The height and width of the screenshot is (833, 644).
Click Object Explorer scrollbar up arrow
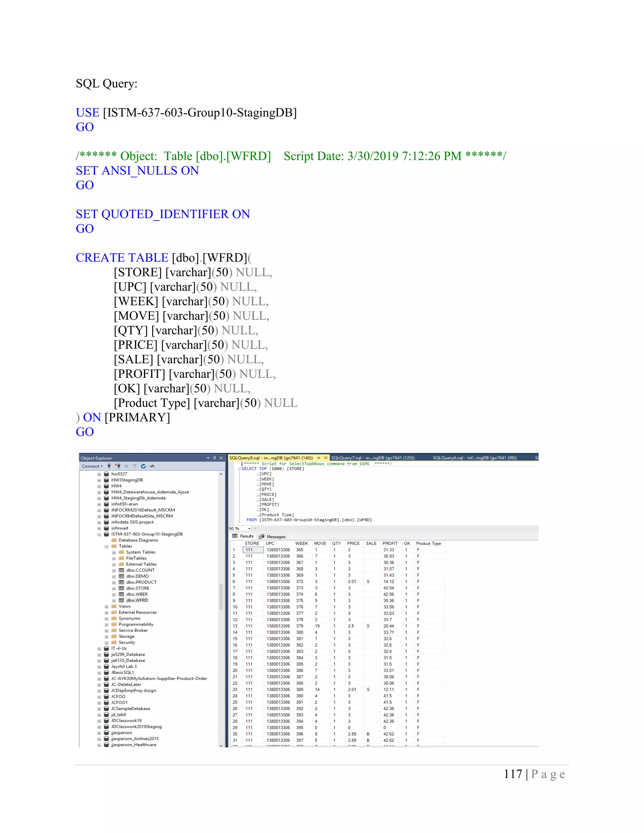[x=221, y=474]
